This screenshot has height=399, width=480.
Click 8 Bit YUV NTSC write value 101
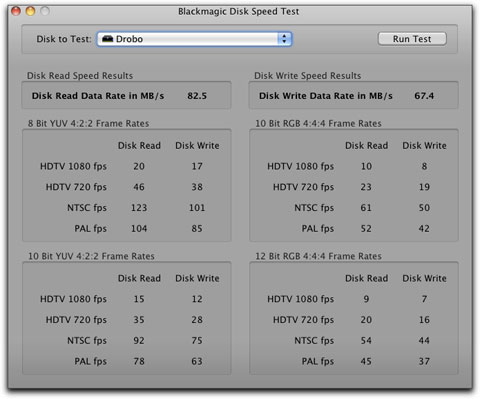pyautogui.click(x=197, y=208)
